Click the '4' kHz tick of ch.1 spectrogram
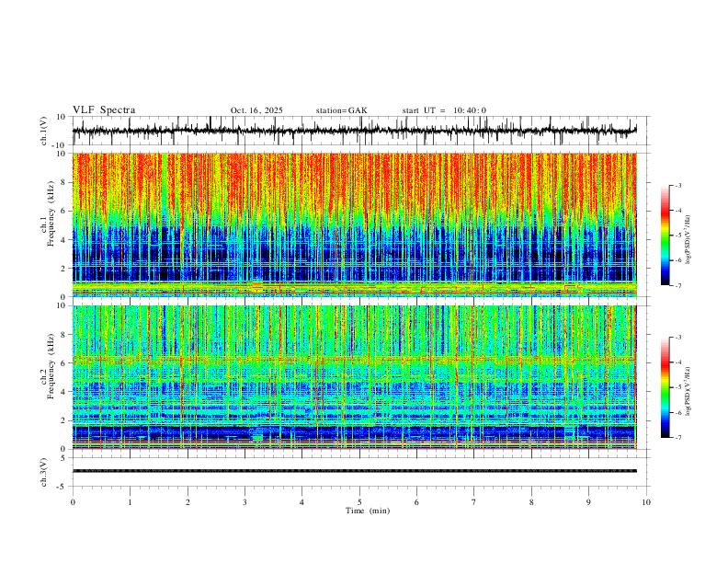728x563 pixels. (64, 240)
